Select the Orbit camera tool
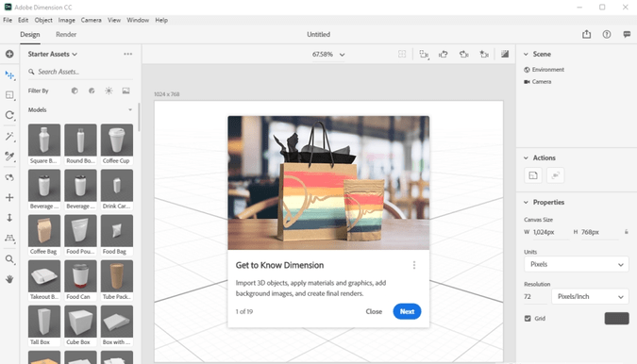 click(9, 177)
